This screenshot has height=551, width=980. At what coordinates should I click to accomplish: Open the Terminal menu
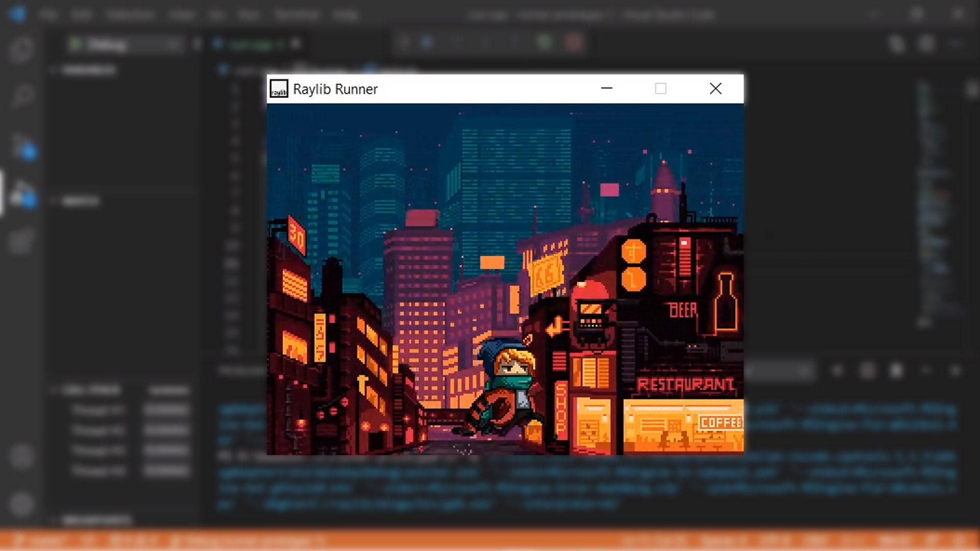coord(297,14)
